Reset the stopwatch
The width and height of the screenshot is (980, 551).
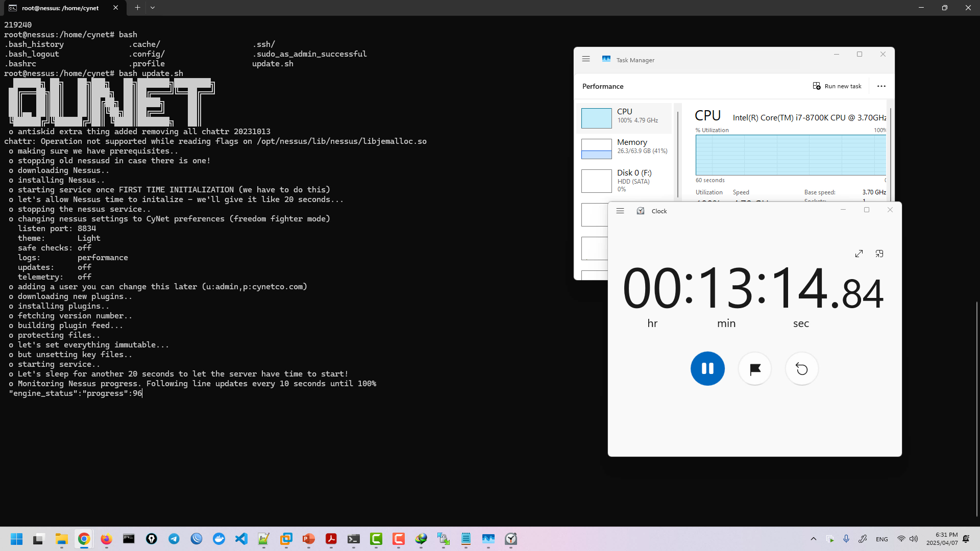tap(802, 368)
